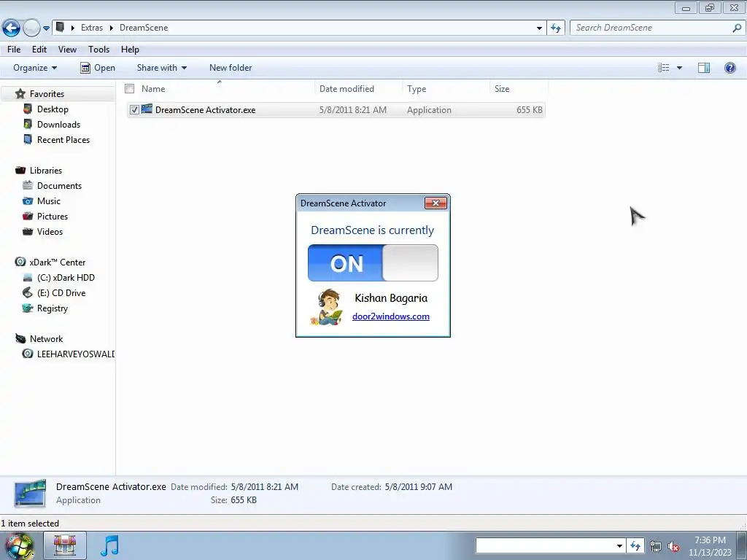The height and width of the screenshot is (560, 747).
Task: Toggle the preview pane icon
Action: pos(704,68)
